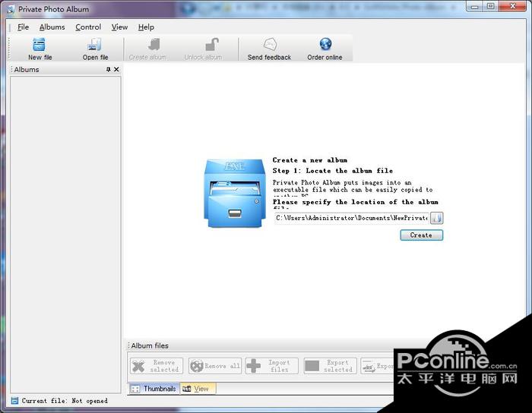Switch to the View tab at the bottom
The height and width of the screenshot is (413, 532).
(x=198, y=389)
